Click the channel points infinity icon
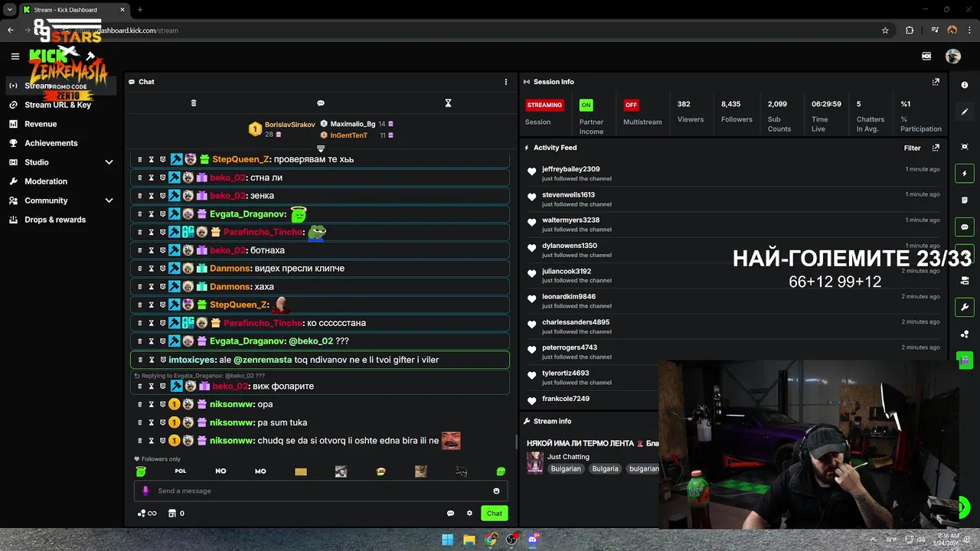 (x=147, y=514)
